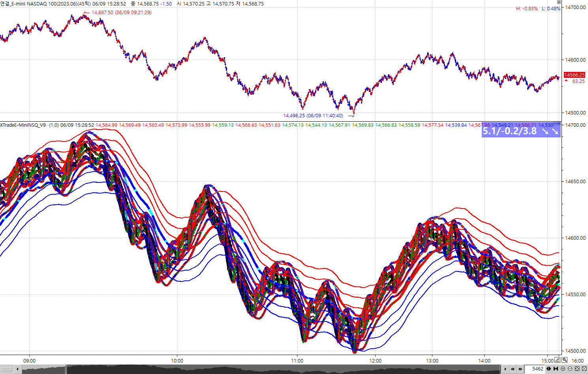Click the indicator value 14,539.84
The image size is (588, 374).
coord(456,125)
